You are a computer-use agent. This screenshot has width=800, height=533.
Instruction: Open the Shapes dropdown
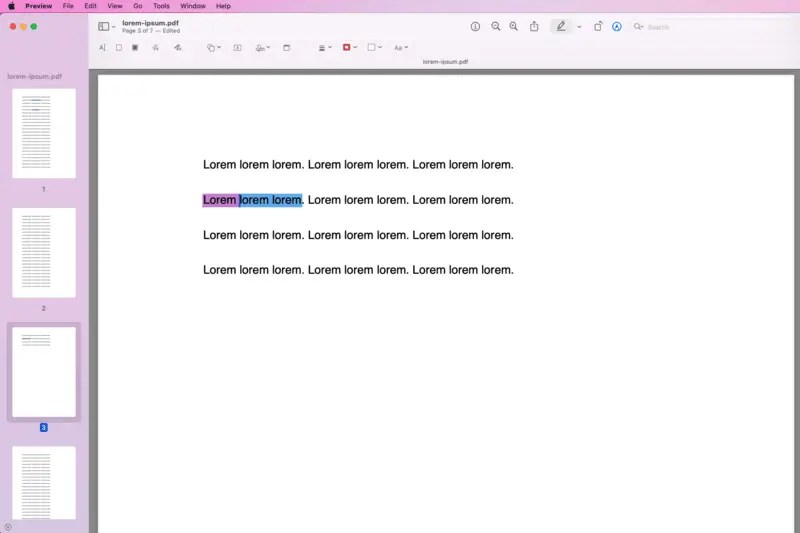click(x=214, y=47)
